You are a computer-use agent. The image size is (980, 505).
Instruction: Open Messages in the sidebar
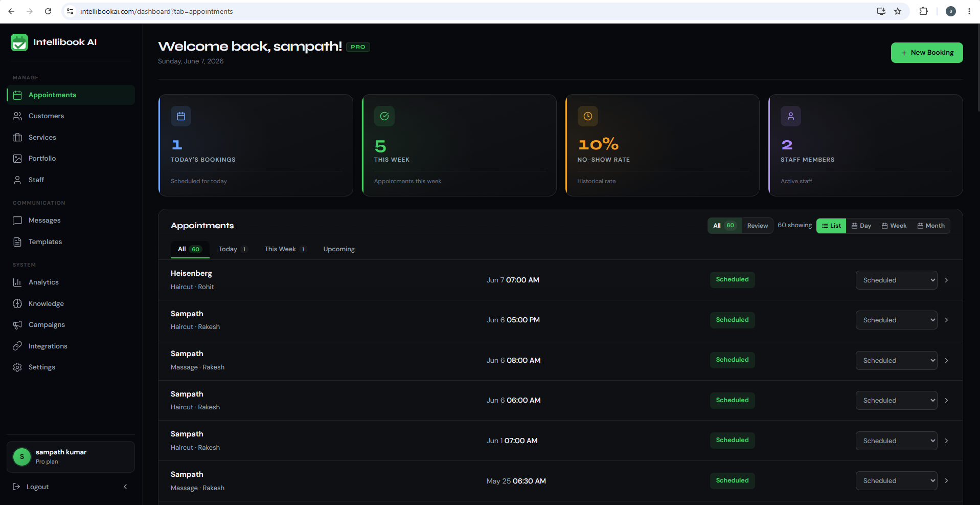(x=71, y=221)
